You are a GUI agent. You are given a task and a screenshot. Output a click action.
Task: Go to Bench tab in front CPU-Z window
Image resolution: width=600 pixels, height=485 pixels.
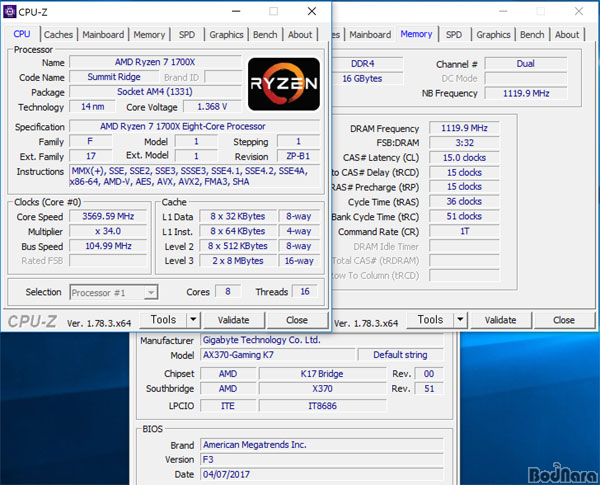pos(265,34)
